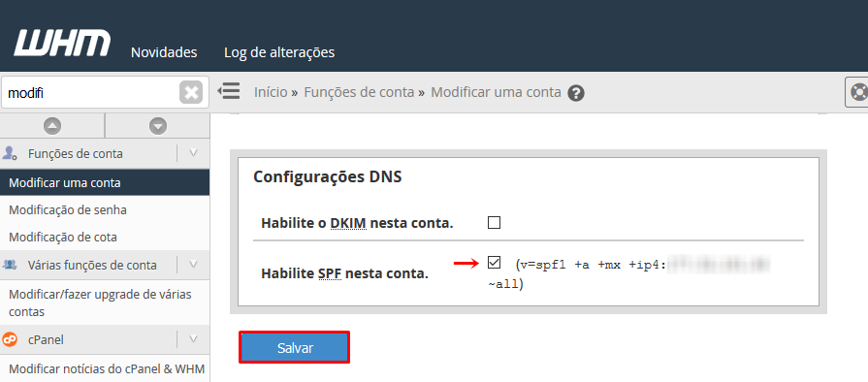Click the sidebar down arrow icon
The width and height of the screenshot is (868, 382).
tap(158, 126)
